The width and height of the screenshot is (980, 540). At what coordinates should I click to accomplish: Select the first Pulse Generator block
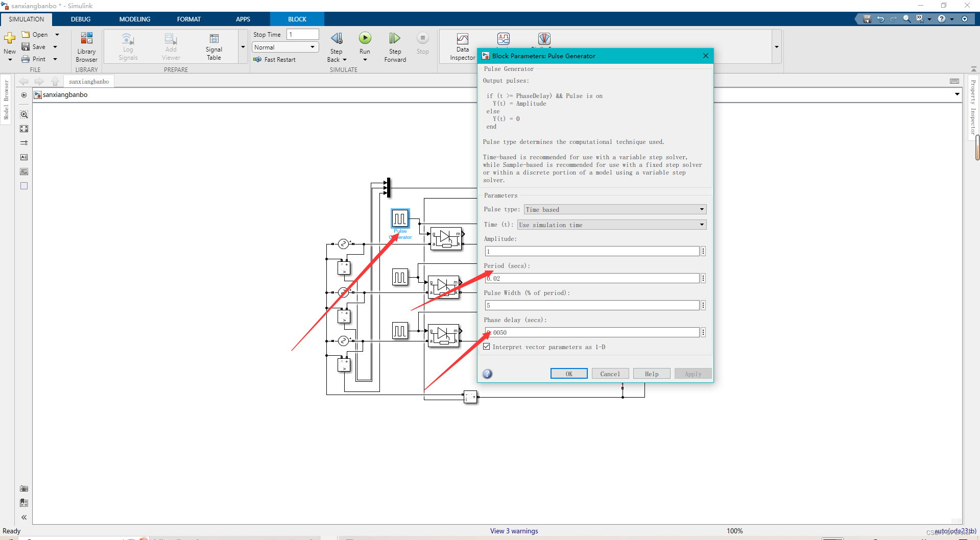point(400,218)
